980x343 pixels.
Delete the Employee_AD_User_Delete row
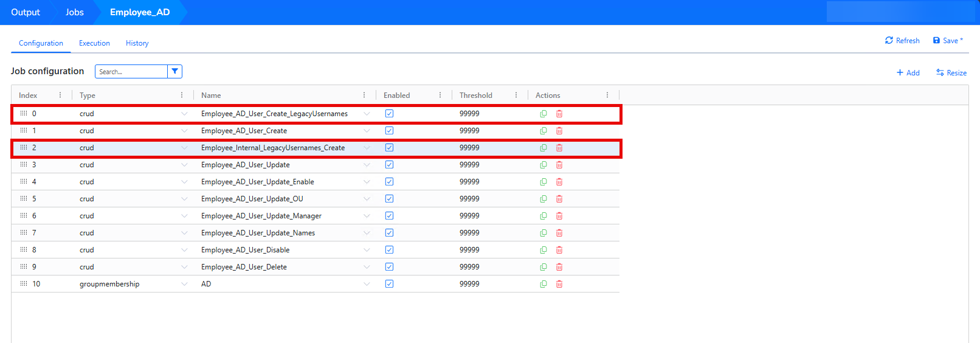coord(559,267)
